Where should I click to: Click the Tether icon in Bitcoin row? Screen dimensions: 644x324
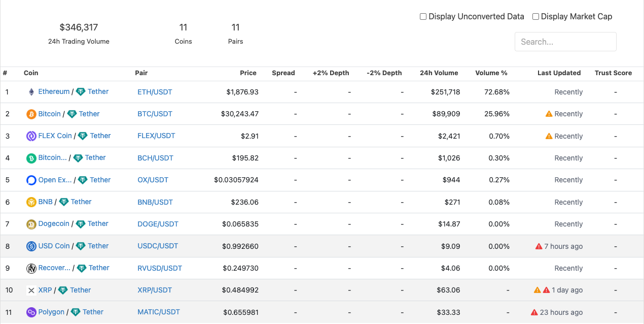[x=72, y=114]
